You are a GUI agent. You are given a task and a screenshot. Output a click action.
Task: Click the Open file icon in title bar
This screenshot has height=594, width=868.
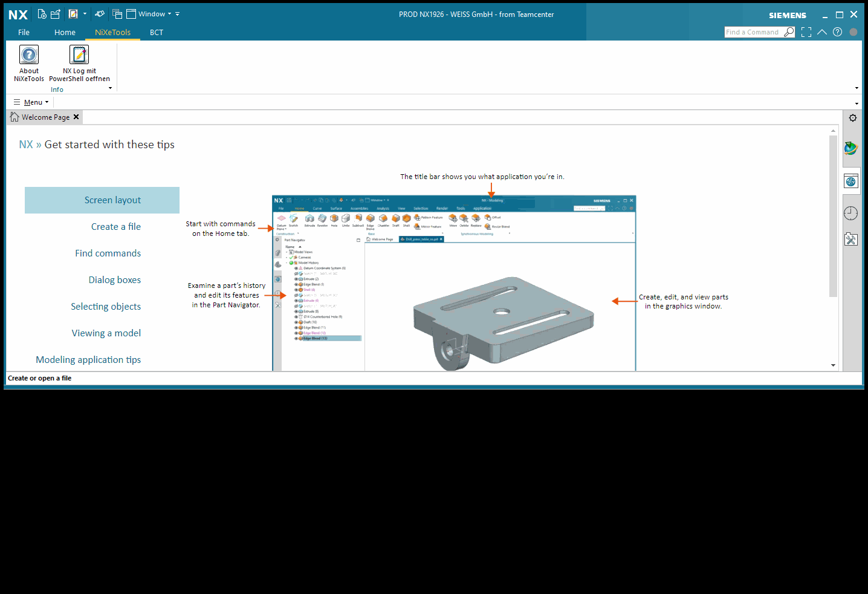coord(56,14)
